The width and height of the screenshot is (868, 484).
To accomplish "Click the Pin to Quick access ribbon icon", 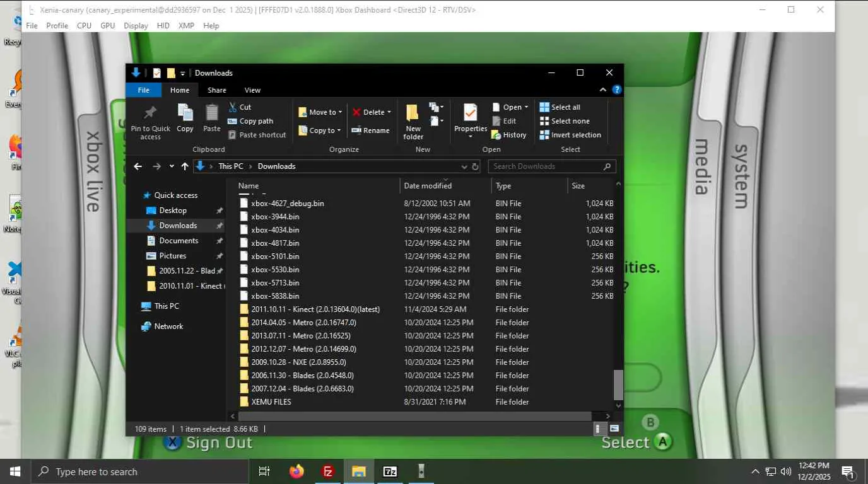I will pyautogui.click(x=150, y=122).
